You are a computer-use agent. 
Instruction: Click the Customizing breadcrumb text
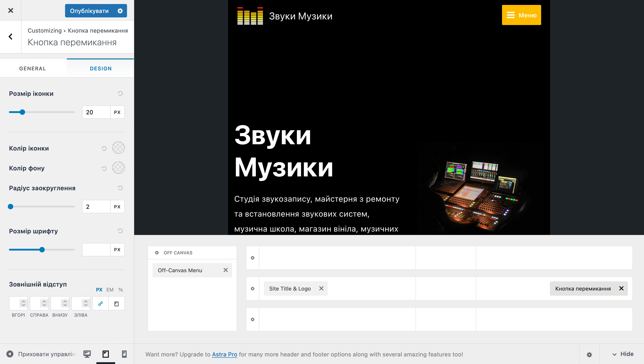click(x=44, y=31)
